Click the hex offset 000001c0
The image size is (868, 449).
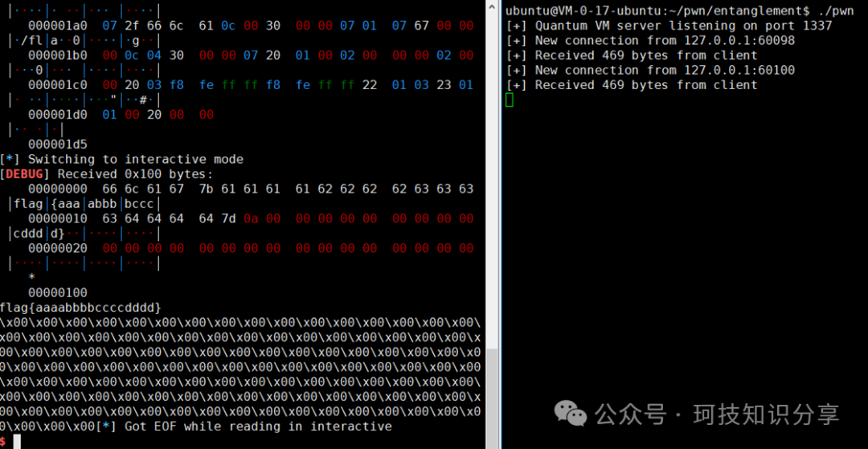58,85
